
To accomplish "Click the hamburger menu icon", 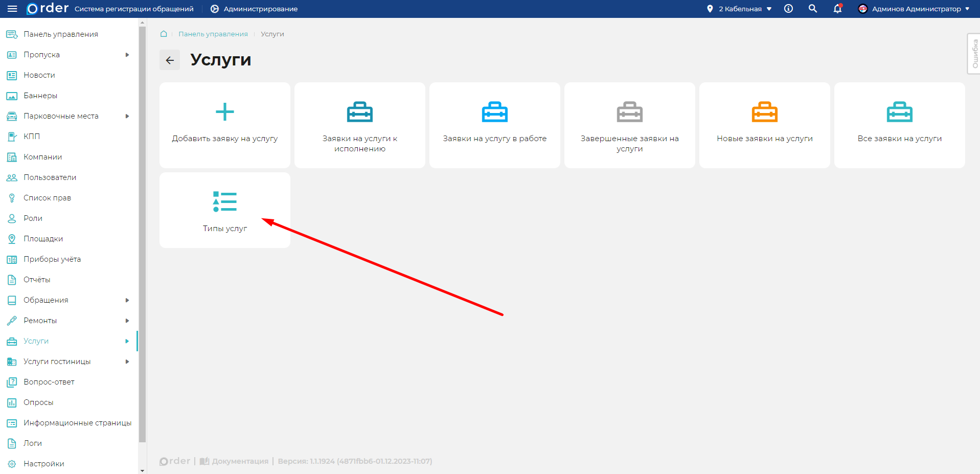I will (x=12, y=9).
